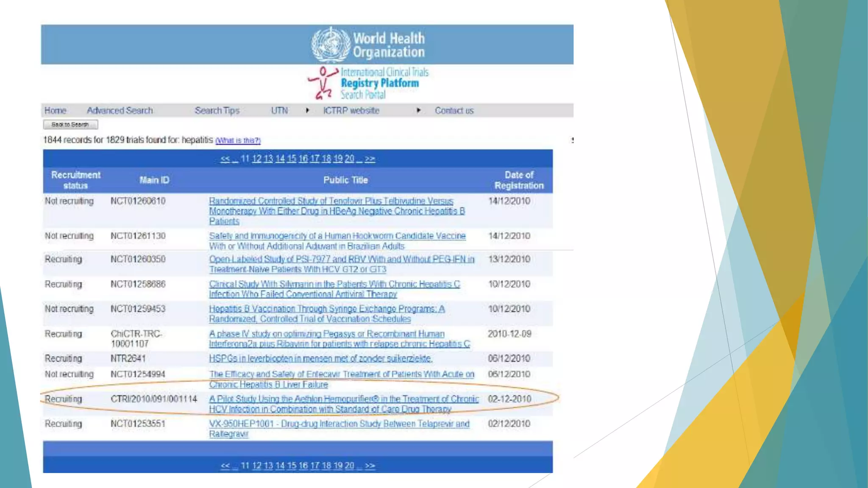This screenshot has height=488, width=868.
Task: Open the VX-950HEP1001 Telaprevir study link
Action: pos(339,424)
